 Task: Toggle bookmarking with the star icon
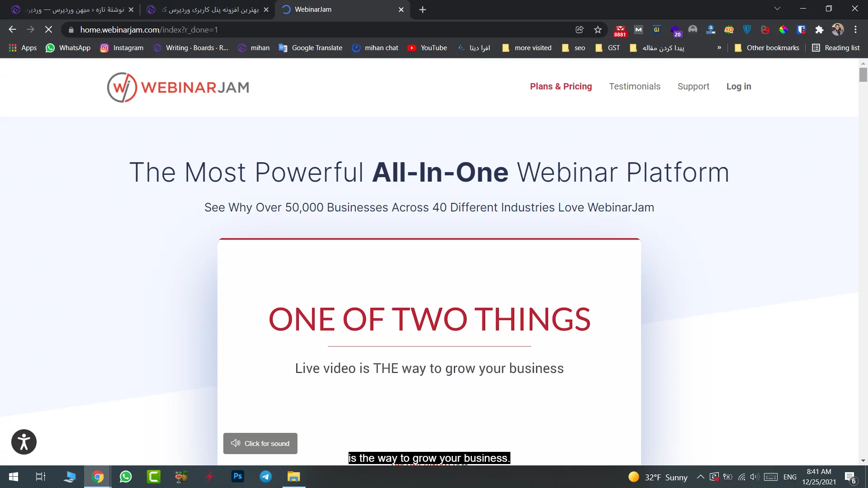click(x=598, y=29)
